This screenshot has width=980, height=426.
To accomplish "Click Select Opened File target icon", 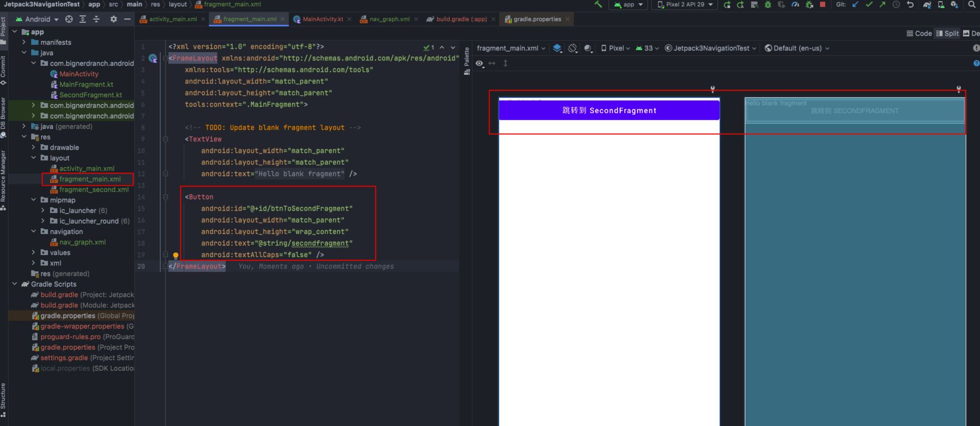I will pos(69,19).
